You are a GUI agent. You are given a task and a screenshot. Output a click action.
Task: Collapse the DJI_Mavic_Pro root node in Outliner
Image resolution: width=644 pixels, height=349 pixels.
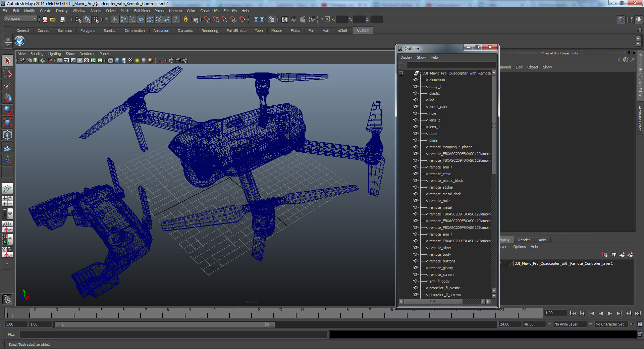(401, 73)
